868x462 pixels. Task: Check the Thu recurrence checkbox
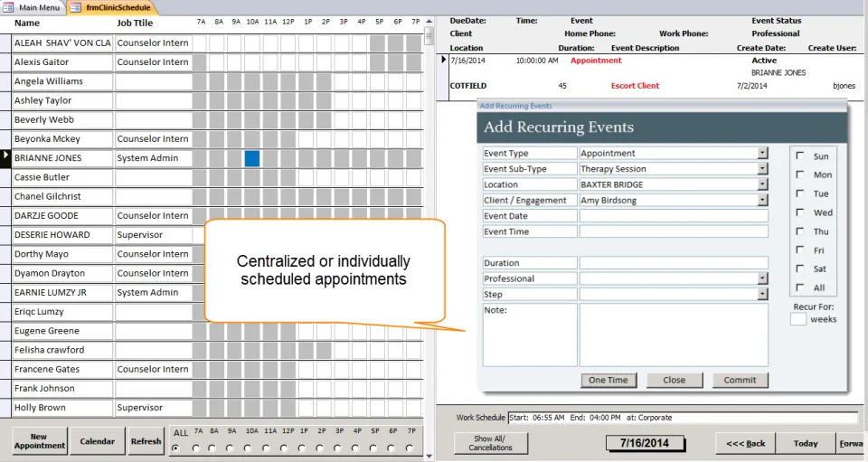(800, 231)
